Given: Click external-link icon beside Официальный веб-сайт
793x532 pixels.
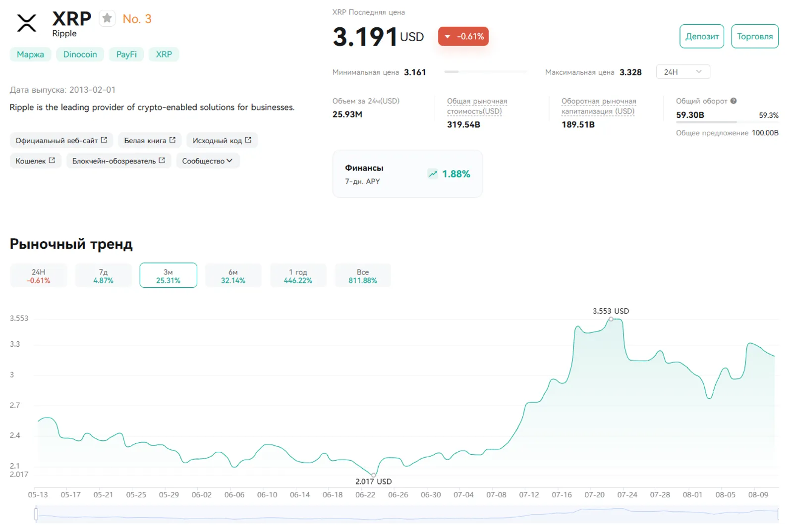Looking at the screenshot, I should pos(104,140).
